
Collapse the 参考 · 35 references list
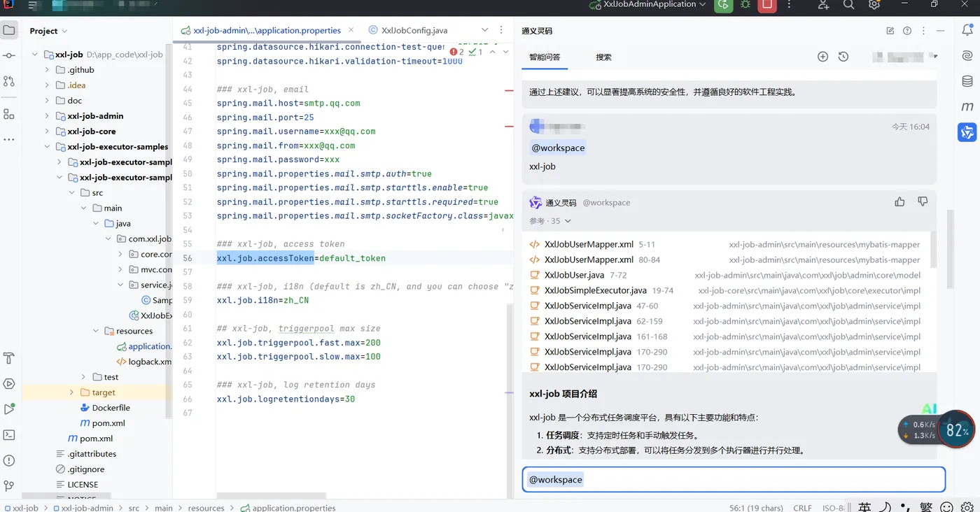point(550,221)
